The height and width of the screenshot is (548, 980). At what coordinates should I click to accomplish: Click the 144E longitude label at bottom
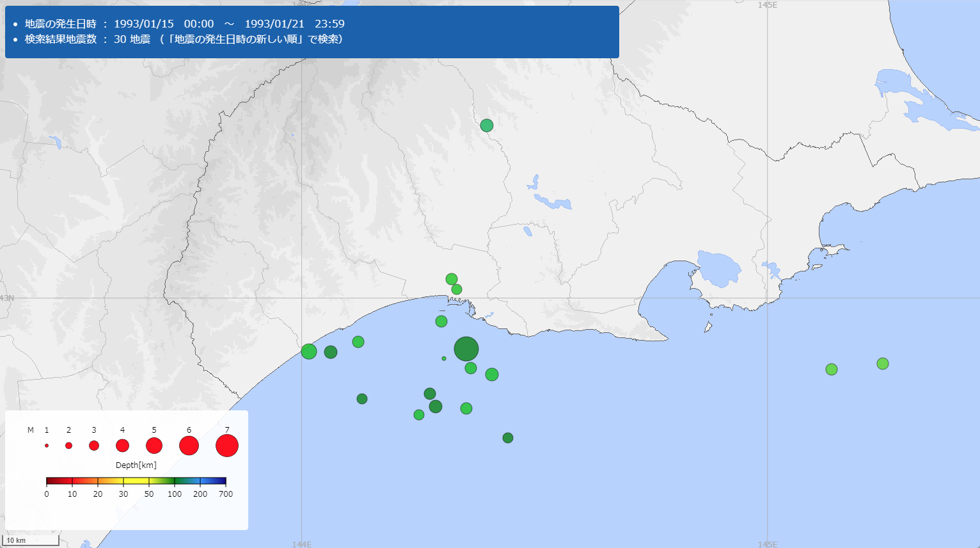click(302, 544)
